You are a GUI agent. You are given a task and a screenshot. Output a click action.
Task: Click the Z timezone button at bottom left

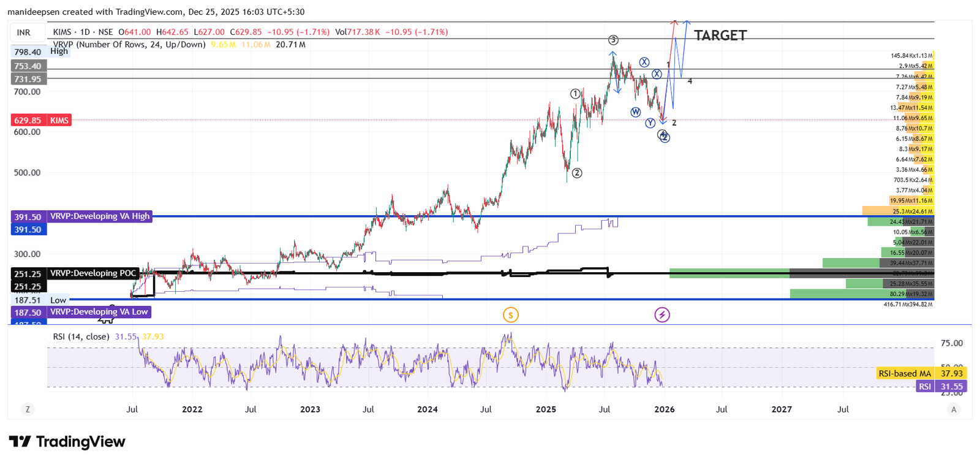click(28, 409)
